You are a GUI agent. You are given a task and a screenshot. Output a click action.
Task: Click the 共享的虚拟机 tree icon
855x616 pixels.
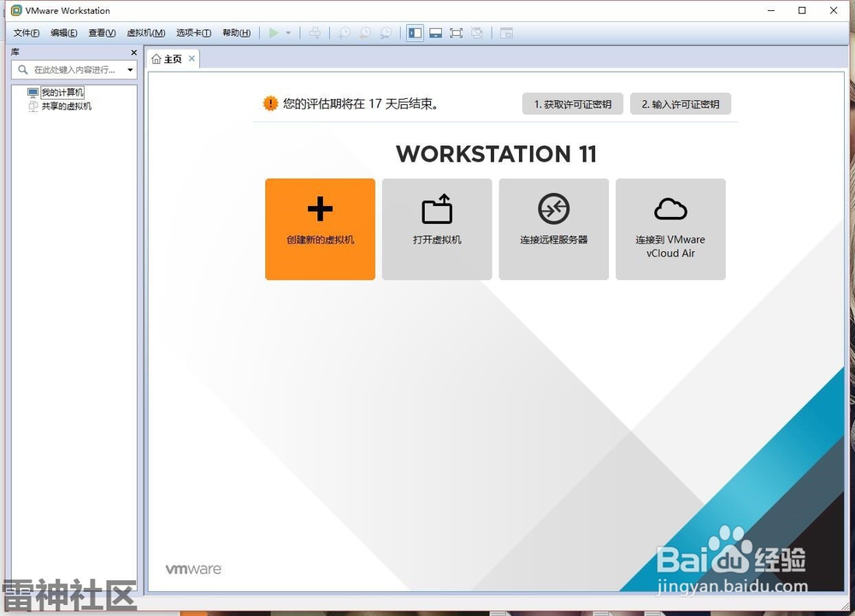32,106
